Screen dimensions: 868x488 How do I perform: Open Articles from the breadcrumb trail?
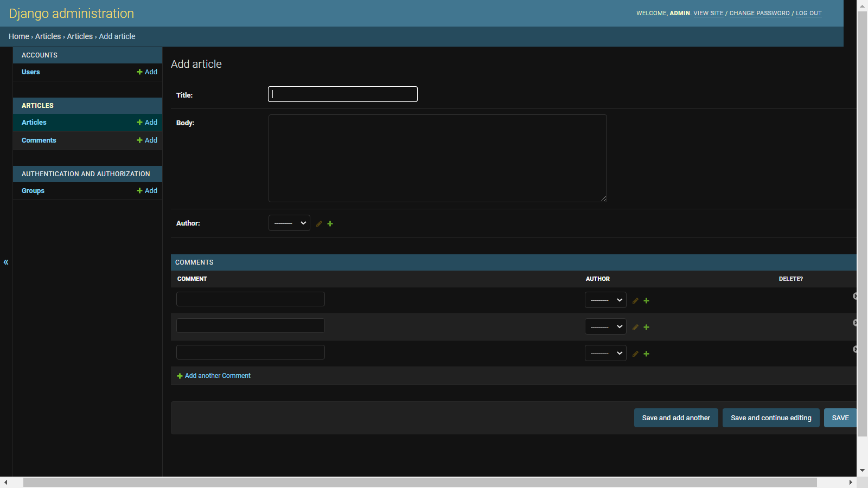(x=48, y=36)
